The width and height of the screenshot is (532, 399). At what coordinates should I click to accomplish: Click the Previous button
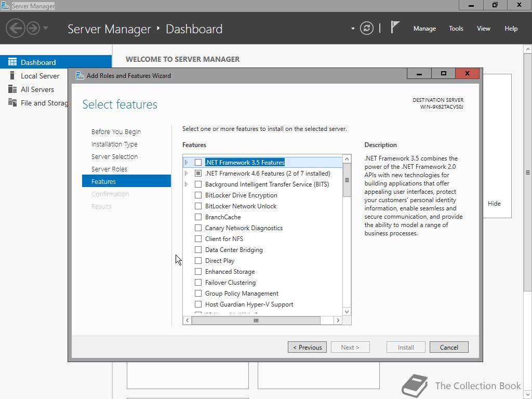(x=307, y=347)
